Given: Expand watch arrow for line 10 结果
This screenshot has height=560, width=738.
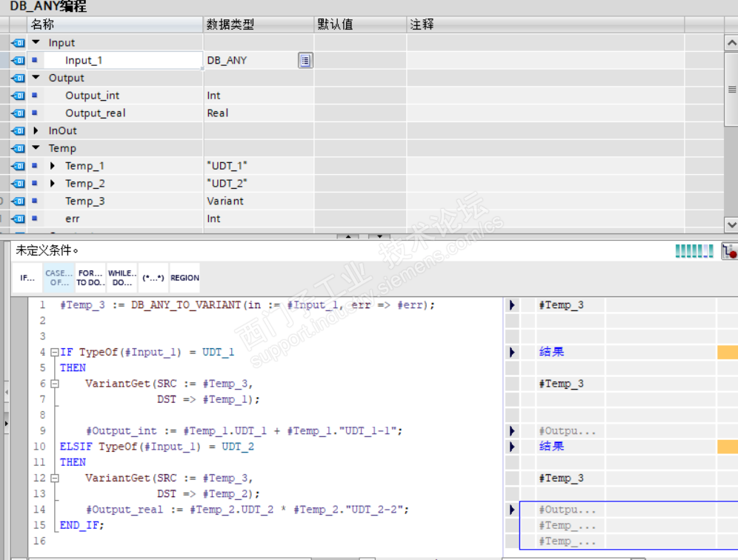Looking at the screenshot, I should click(x=512, y=446).
